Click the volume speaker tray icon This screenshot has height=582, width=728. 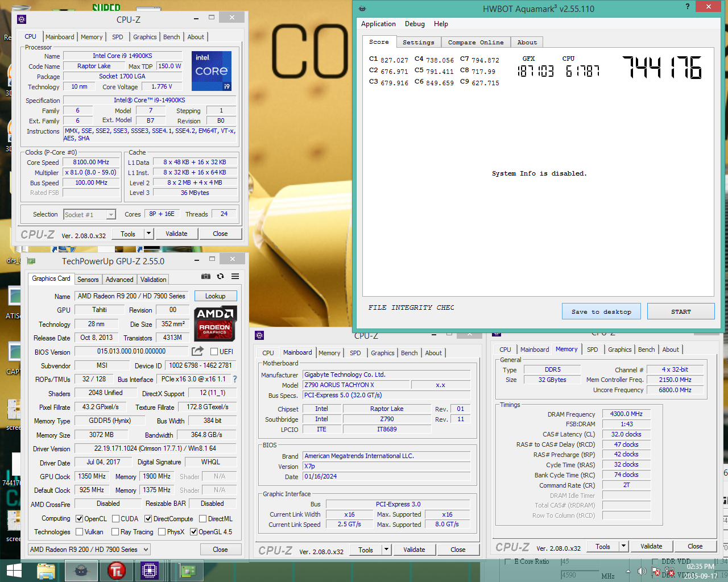tap(642, 571)
